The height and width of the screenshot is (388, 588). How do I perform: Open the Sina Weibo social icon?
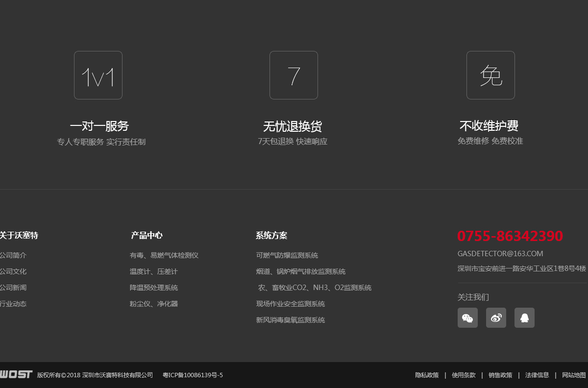(x=496, y=317)
